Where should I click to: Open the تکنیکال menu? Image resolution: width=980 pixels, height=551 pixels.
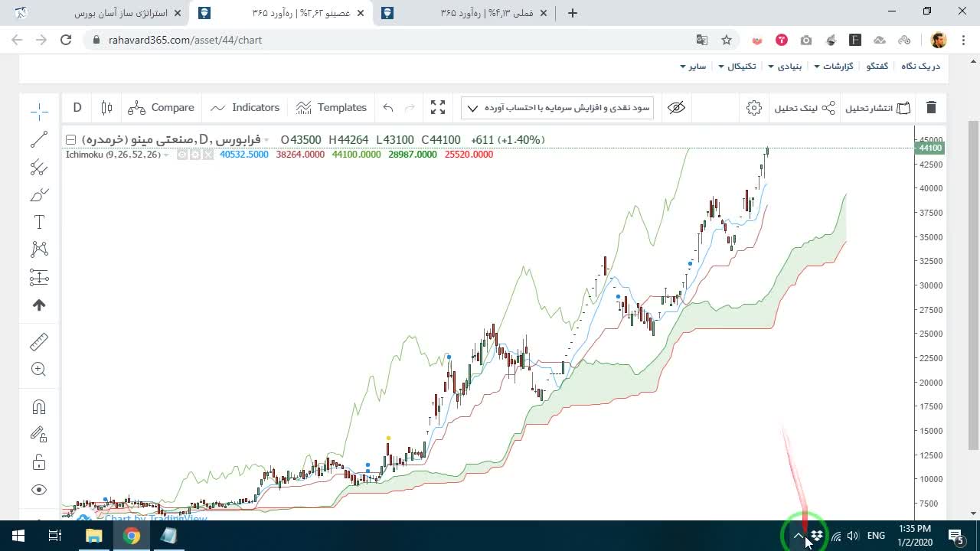point(737,67)
